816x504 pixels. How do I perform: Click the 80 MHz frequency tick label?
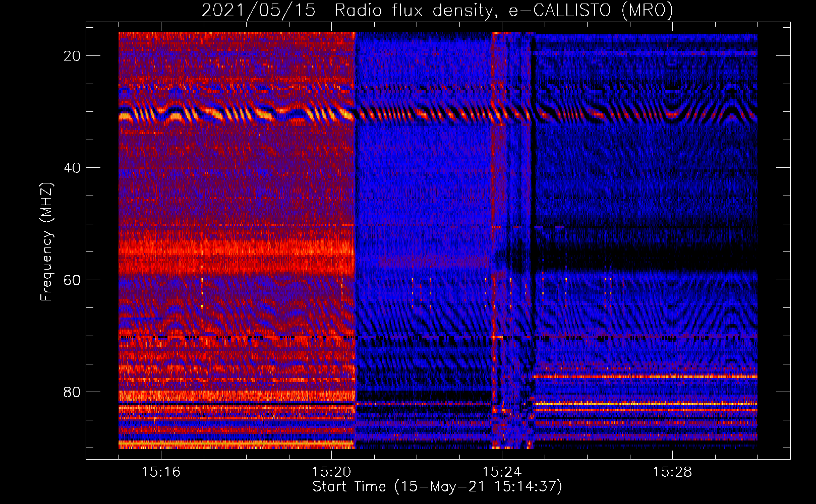tap(73, 392)
